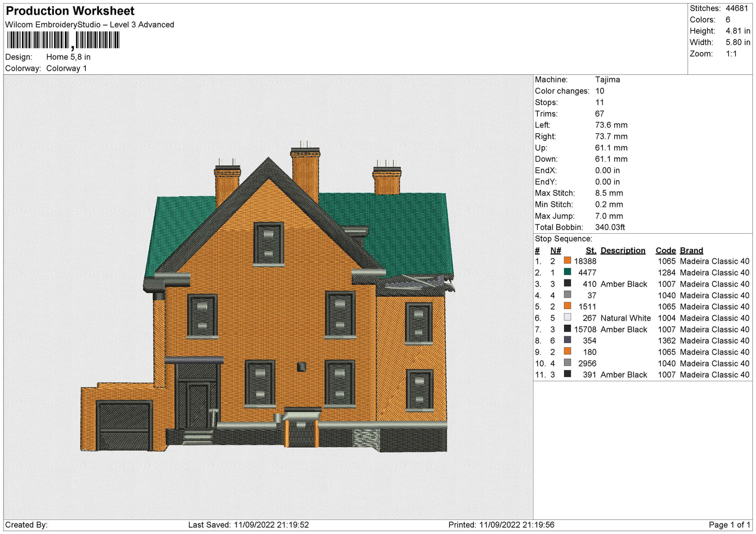The height and width of the screenshot is (534, 756).
Task: Click Amber Black in stop row 11
Action: pyautogui.click(x=624, y=374)
